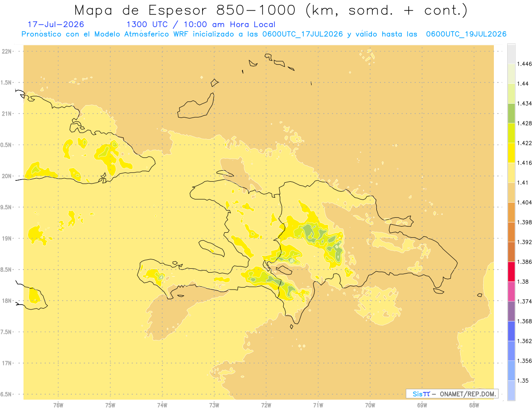The width and height of the screenshot is (532, 411).
Task: Click the gray swatch above the 1.446 label
Action: [x=511, y=54]
